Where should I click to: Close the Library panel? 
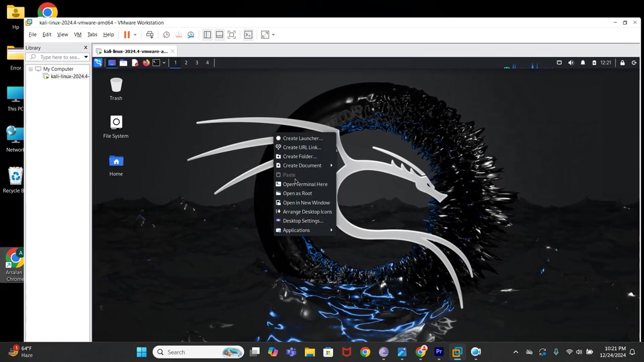(x=86, y=48)
